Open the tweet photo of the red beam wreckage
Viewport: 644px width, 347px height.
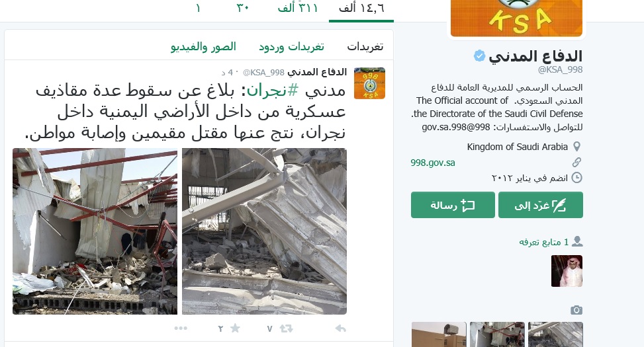pyautogui.click(x=95, y=231)
